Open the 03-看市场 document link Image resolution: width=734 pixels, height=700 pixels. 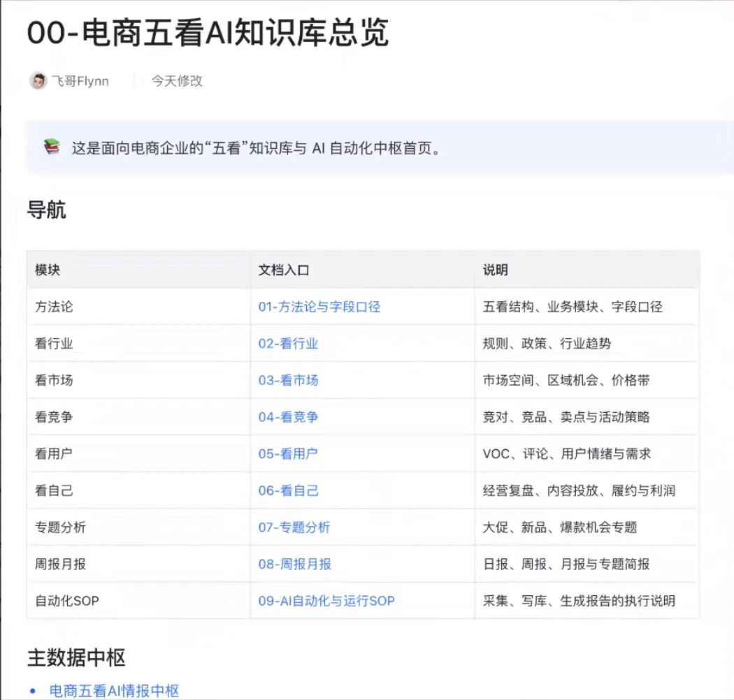[288, 381]
